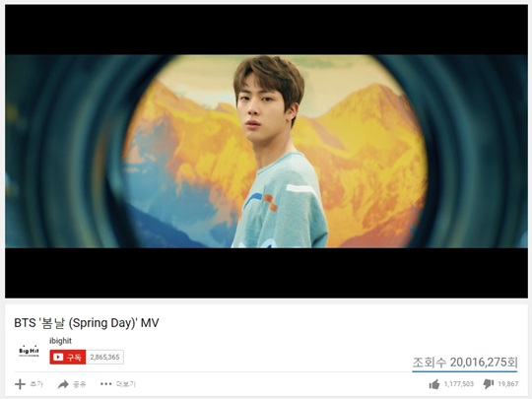This screenshot has width=532, height=399.
Task: Click the blue like ratio bar
Action: click(x=465, y=370)
